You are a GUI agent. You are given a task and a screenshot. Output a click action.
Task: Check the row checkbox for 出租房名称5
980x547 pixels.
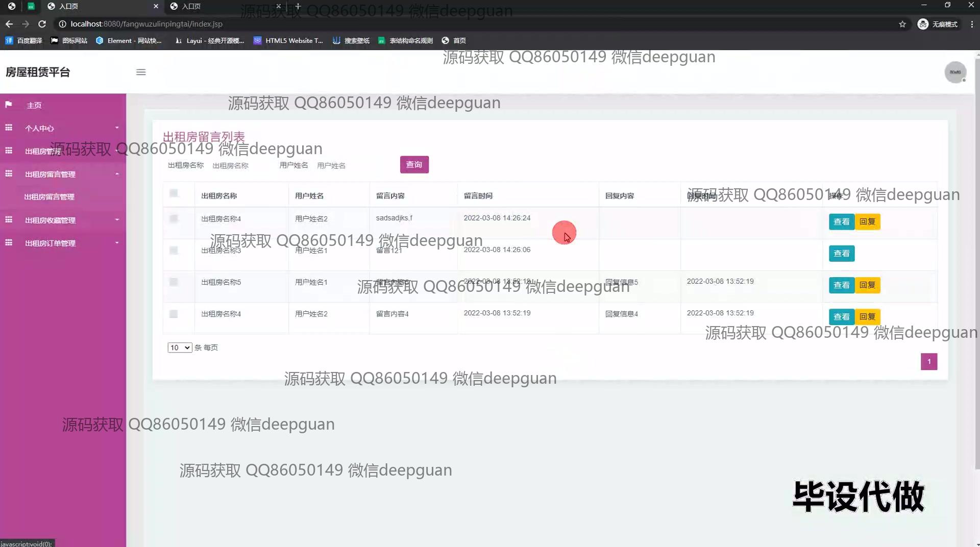(174, 282)
